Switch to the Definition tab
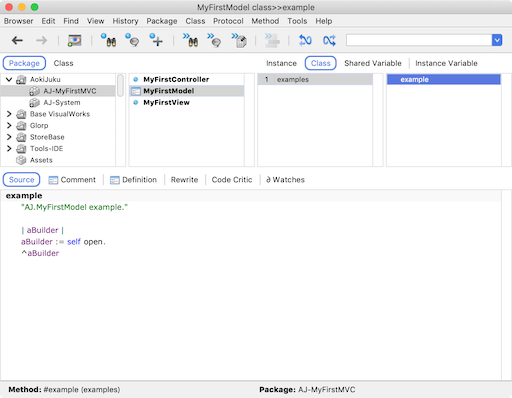Image resolution: width=512 pixels, height=398 pixels. pyautogui.click(x=133, y=180)
